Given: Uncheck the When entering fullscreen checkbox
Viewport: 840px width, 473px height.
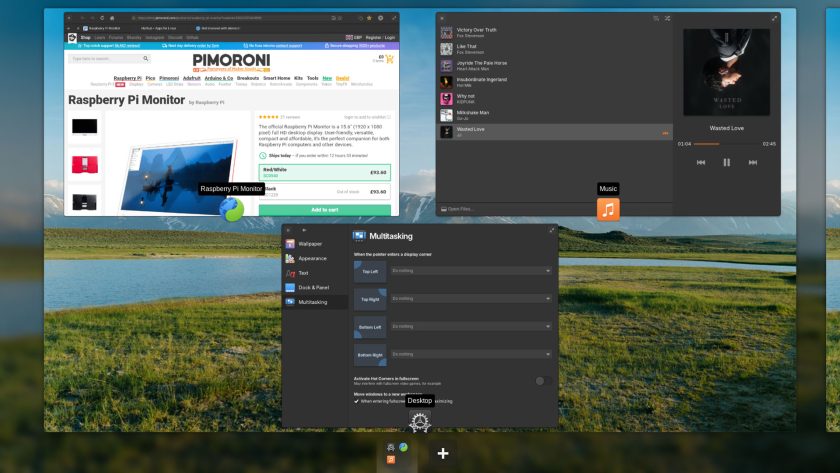Looking at the screenshot, I should 356,401.
